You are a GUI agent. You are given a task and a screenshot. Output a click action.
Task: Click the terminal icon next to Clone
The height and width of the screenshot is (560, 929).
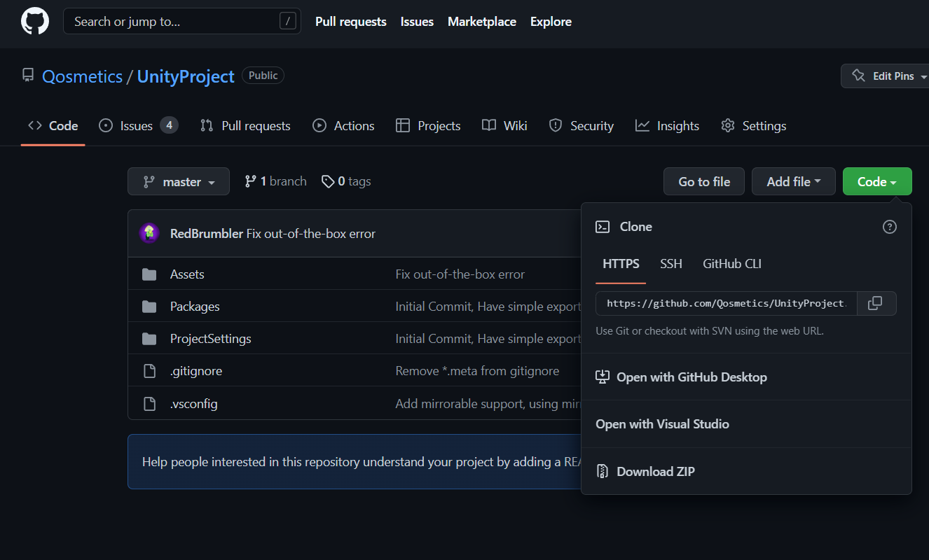pos(603,227)
